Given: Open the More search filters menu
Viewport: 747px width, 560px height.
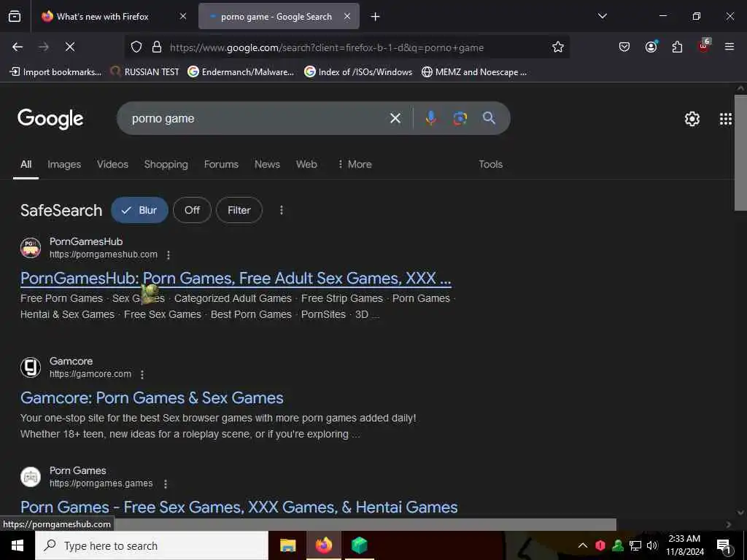Looking at the screenshot, I should click(x=355, y=164).
